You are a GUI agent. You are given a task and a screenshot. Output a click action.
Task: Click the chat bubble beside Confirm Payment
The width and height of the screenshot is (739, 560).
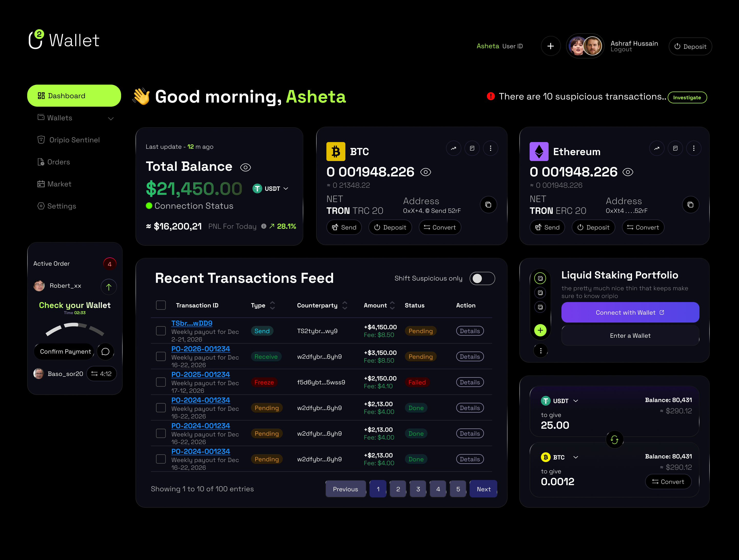tap(105, 352)
